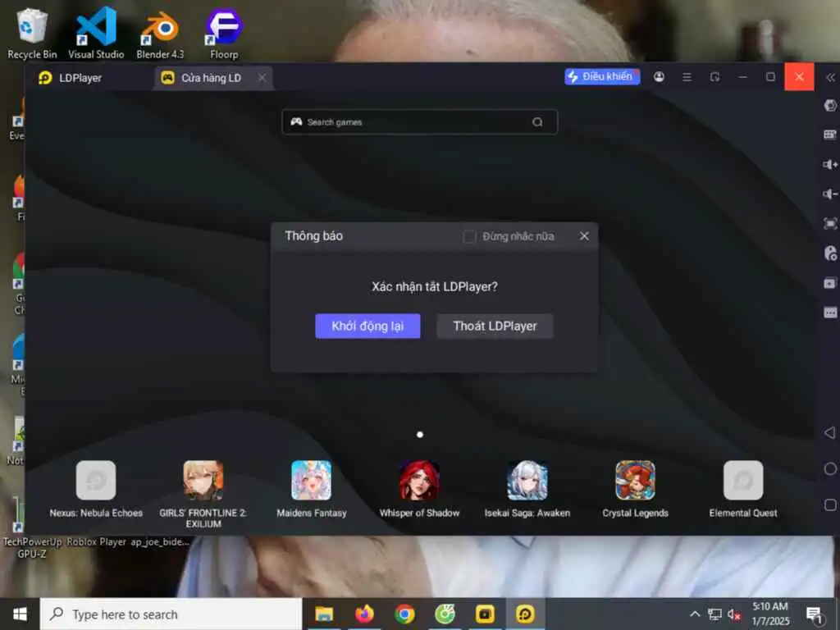Select the Floorp desktop shortcut

(x=224, y=33)
